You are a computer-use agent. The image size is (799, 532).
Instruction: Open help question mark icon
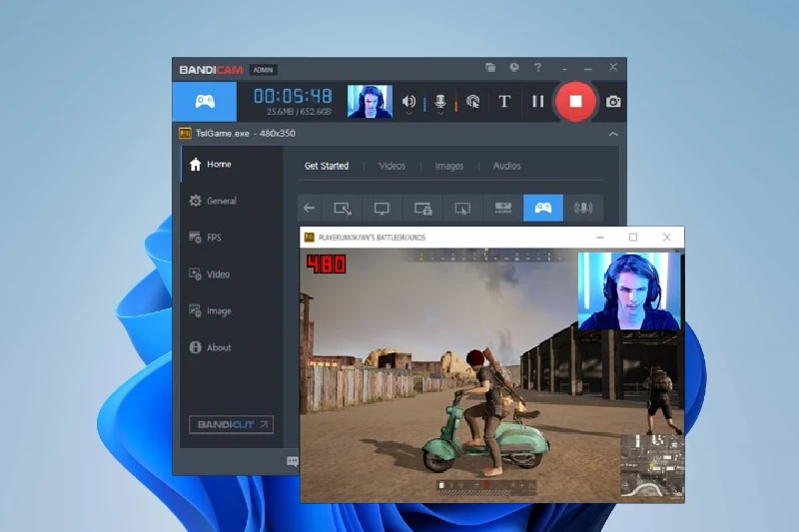(x=537, y=67)
